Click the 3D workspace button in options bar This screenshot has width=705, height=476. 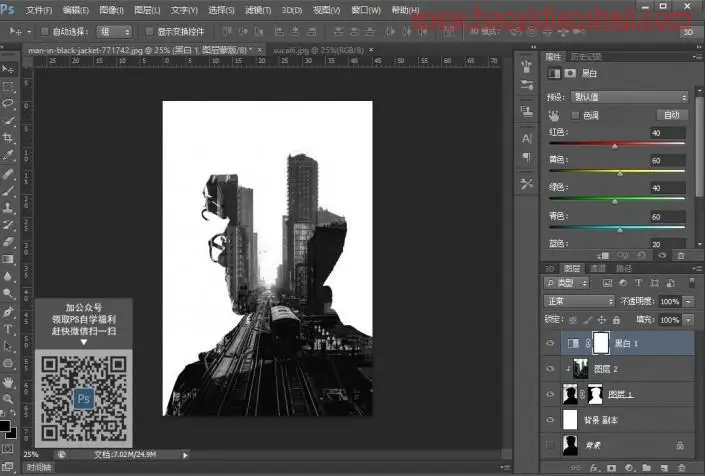tap(688, 32)
